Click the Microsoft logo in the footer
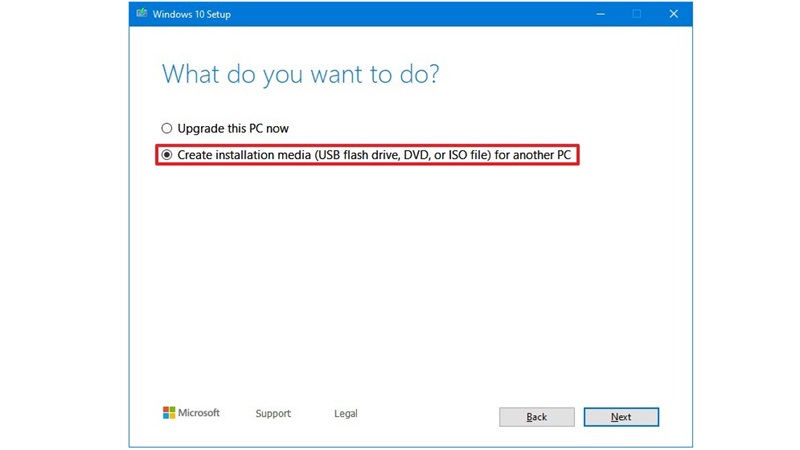The height and width of the screenshot is (450, 800). [x=191, y=412]
